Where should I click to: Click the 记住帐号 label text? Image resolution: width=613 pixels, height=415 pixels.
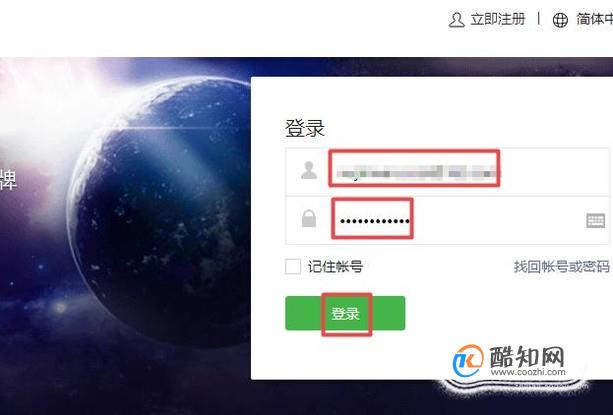tap(335, 267)
